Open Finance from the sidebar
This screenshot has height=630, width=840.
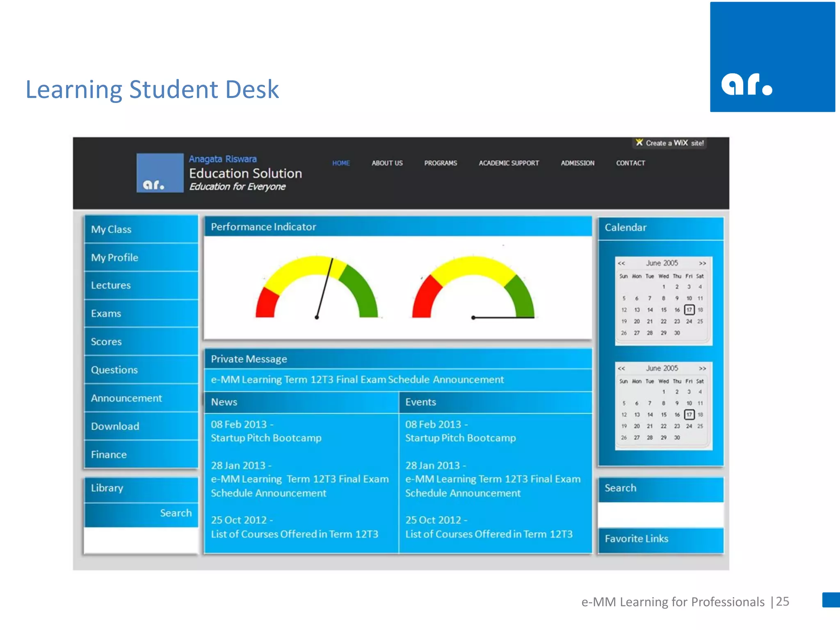[x=141, y=454]
